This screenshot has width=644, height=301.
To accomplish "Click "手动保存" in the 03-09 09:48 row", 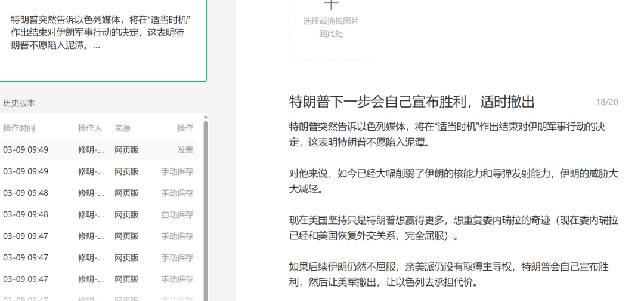I will [x=177, y=193].
